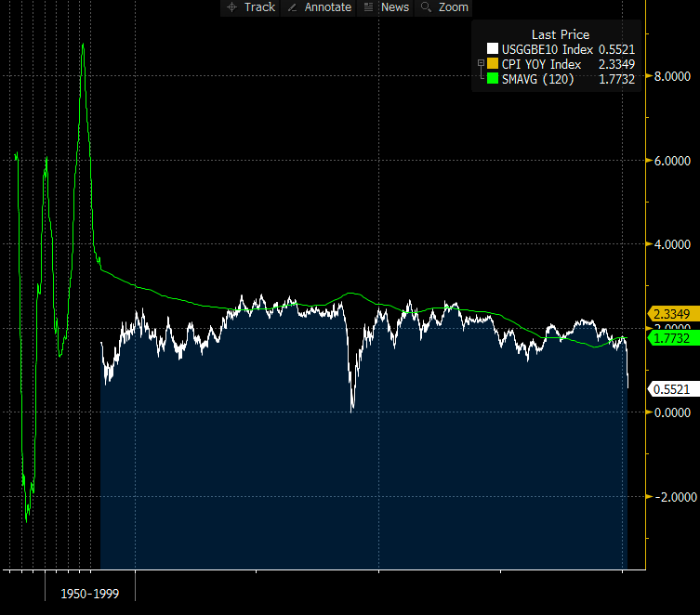Click the yellow CPI YOY legend swatch
The width and height of the screenshot is (700, 615).
click(493, 64)
